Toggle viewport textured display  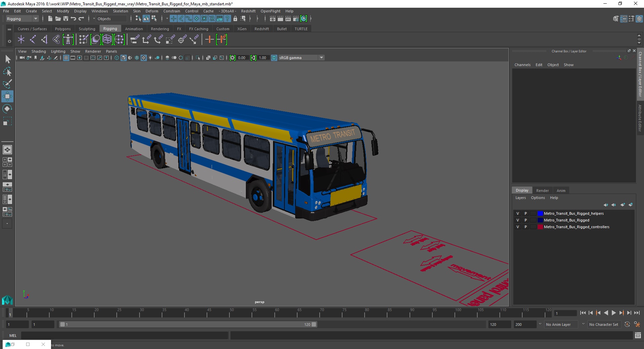(x=144, y=58)
